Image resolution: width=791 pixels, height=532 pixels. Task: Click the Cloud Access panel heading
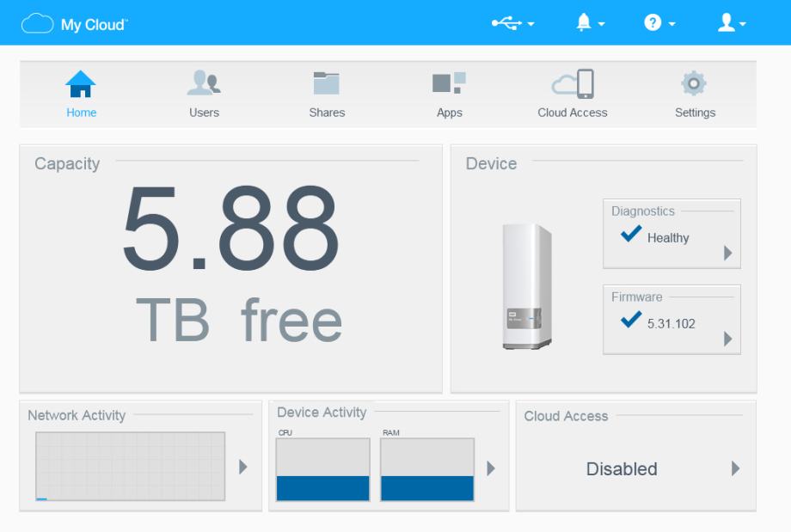point(566,416)
